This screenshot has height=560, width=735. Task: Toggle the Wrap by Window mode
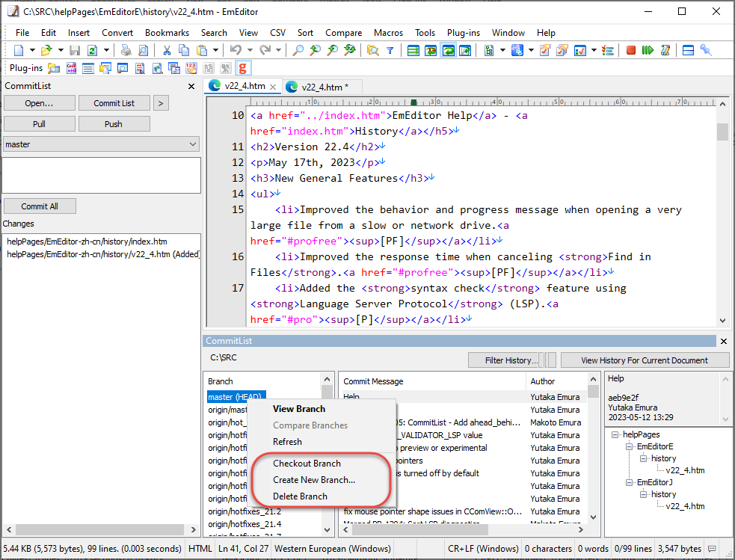[449, 50]
